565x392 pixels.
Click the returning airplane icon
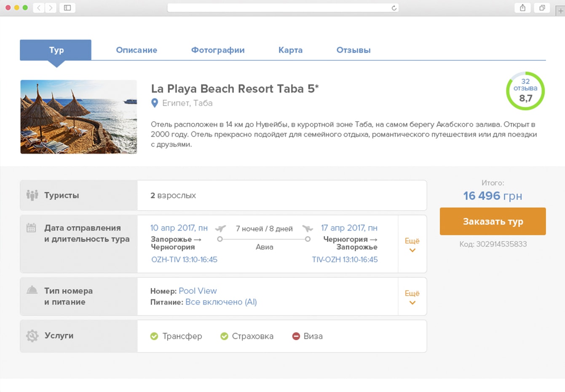click(x=308, y=229)
